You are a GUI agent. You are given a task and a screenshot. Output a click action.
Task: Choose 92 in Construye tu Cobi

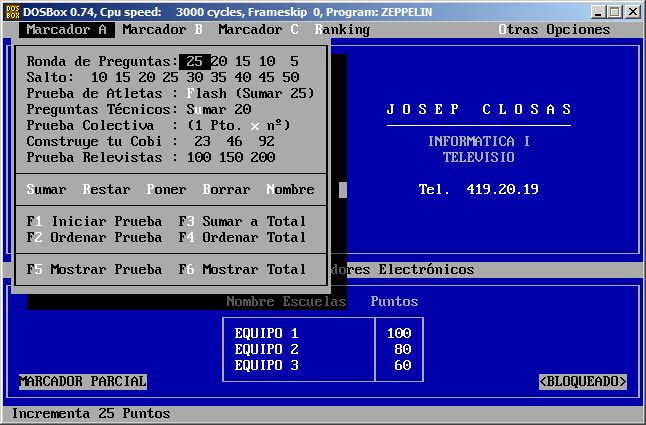coord(266,141)
